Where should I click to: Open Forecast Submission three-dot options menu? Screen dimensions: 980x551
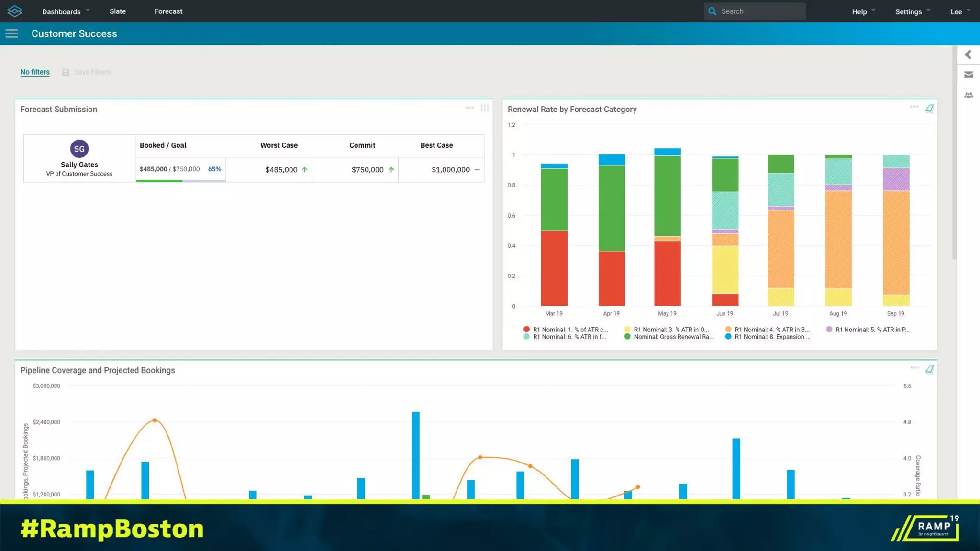(x=469, y=108)
